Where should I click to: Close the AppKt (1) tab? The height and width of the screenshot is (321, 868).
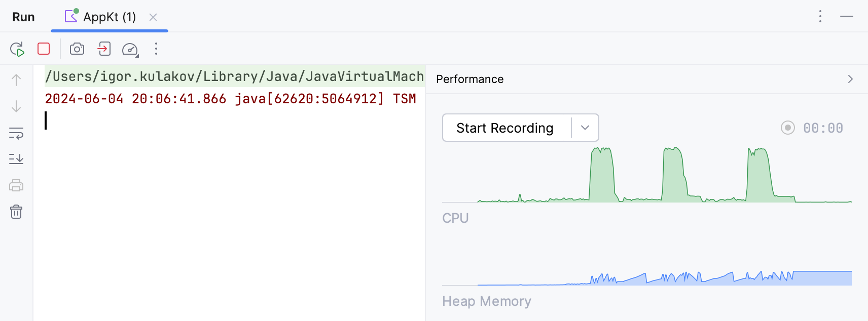tap(153, 17)
